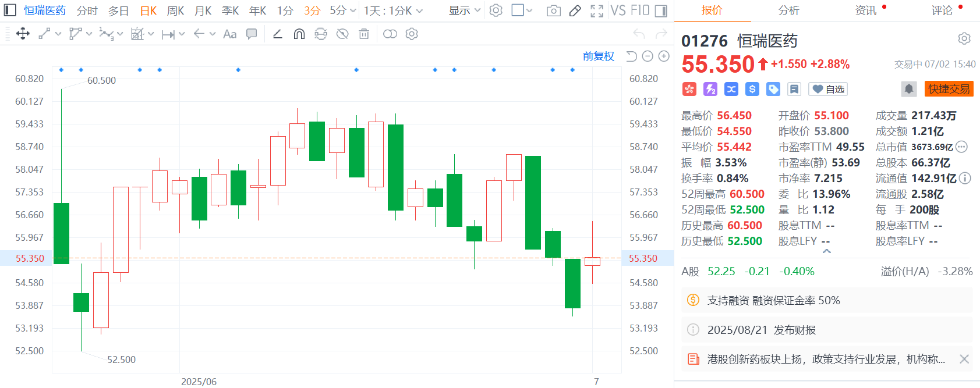Toggle the left sidebar panel icon
Image resolution: width=980 pixels, height=388 pixels.
pyautogui.click(x=10, y=10)
